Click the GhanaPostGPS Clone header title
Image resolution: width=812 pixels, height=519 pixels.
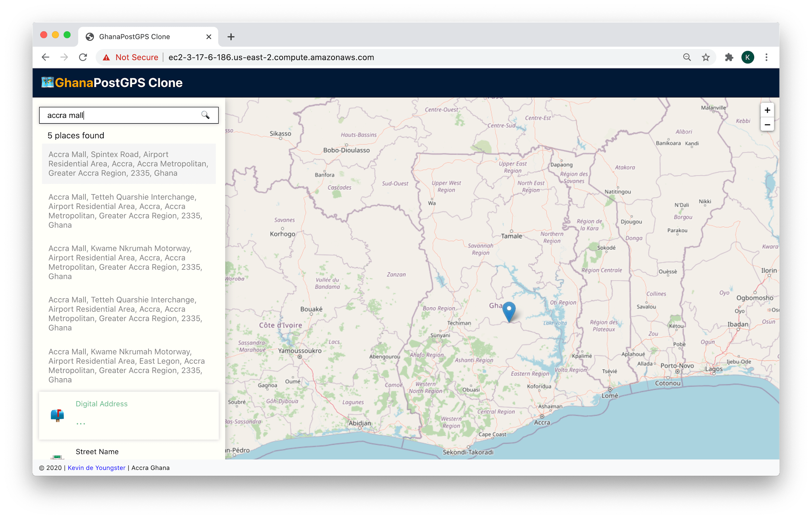(118, 83)
